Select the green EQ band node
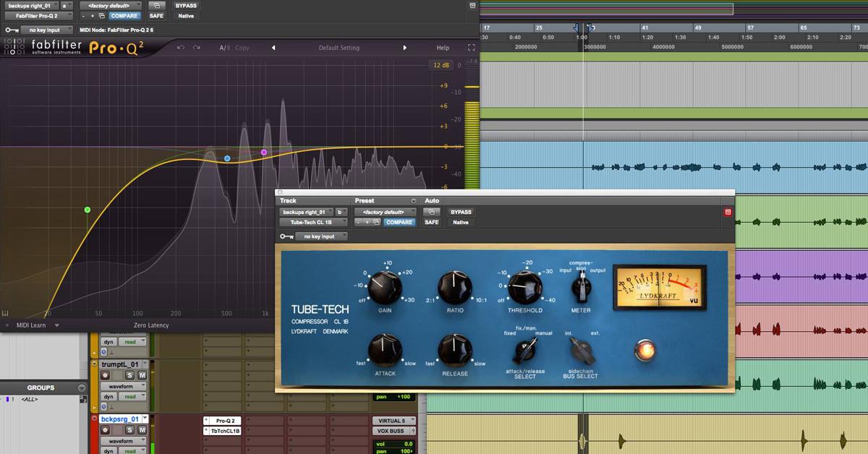This screenshot has width=868, height=454. pyautogui.click(x=88, y=210)
